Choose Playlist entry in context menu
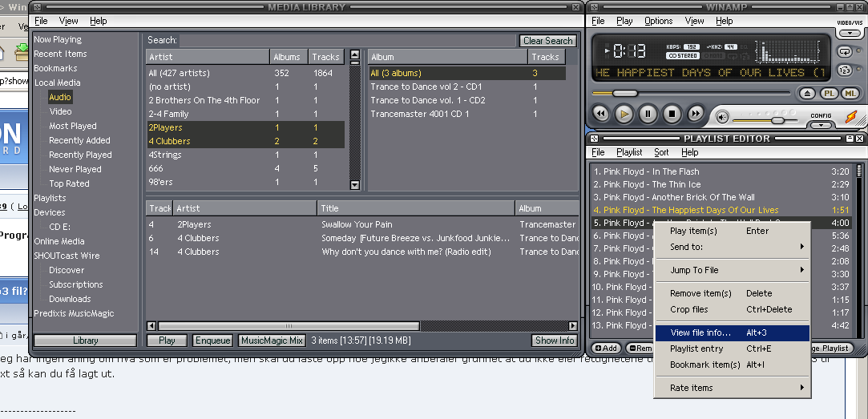Image resolution: width=868 pixels, height=419 pixels. tap(732, 348)
